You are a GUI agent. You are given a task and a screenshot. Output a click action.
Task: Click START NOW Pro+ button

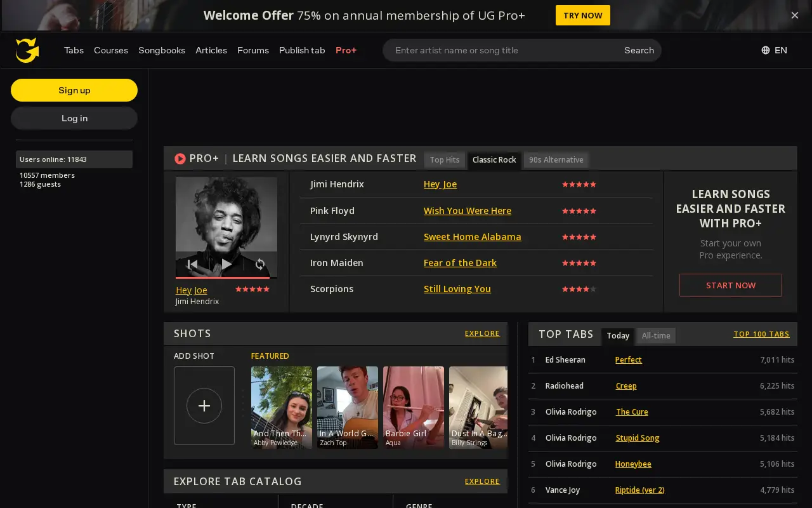[731, 285]
